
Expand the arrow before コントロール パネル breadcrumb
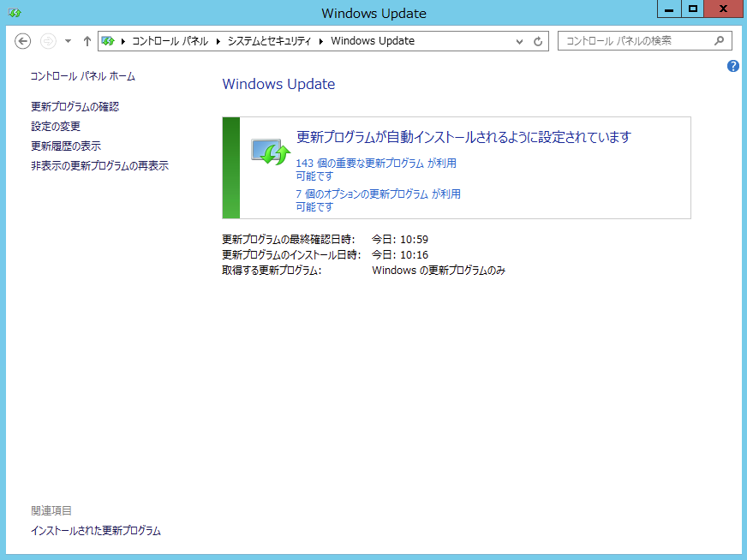(x=123, y=41)
